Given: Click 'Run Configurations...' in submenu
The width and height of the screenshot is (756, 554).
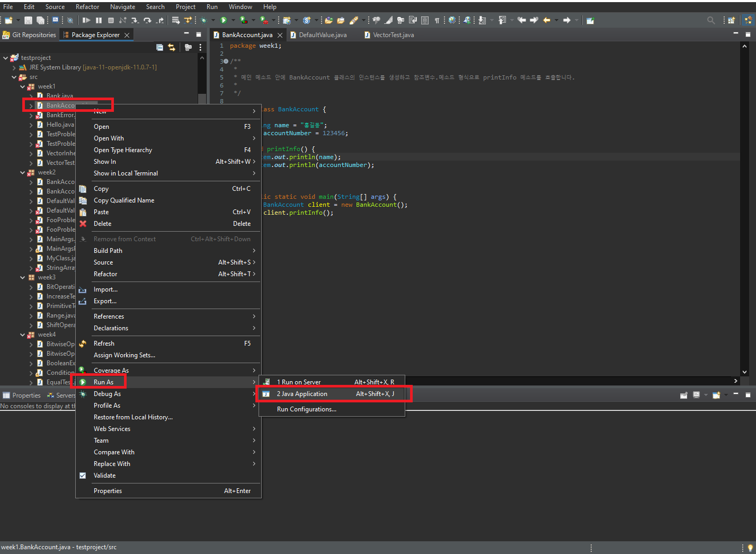Looking at the screenshot, I should (332, 409).
